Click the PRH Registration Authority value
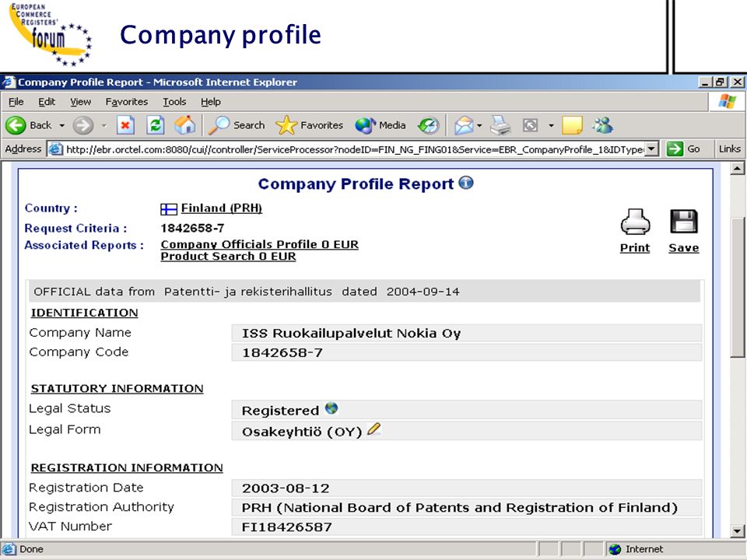Image resolution: width=747 pixels, height=560 pixels. (460, 508)
